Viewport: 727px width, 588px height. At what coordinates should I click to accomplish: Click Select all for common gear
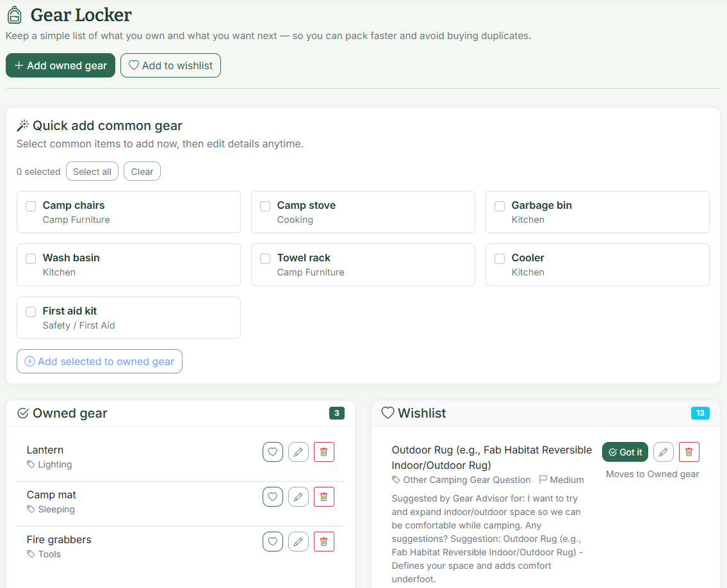pyautogui.click(x=92, y=171)
